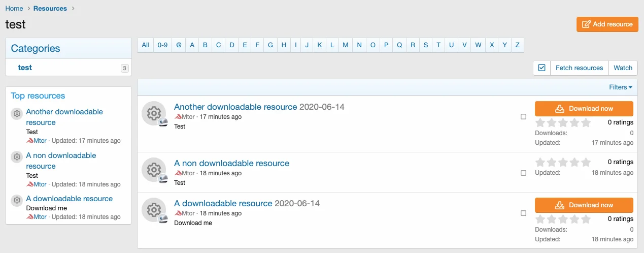
Task: Select the 0-9 alphabet filter
Action: [x=162, y=45]
